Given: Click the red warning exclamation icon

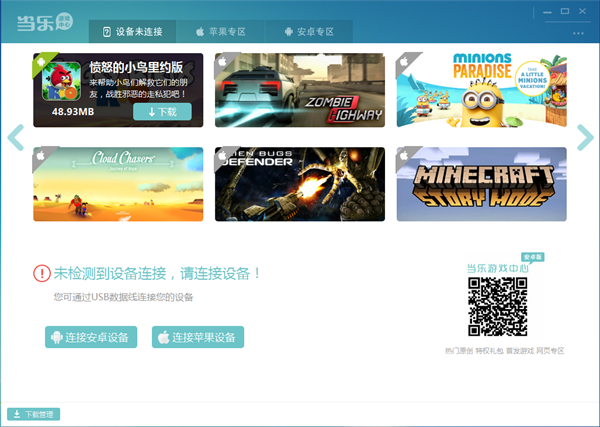Looking at the screenshot, I should click(x=41, y=273).
